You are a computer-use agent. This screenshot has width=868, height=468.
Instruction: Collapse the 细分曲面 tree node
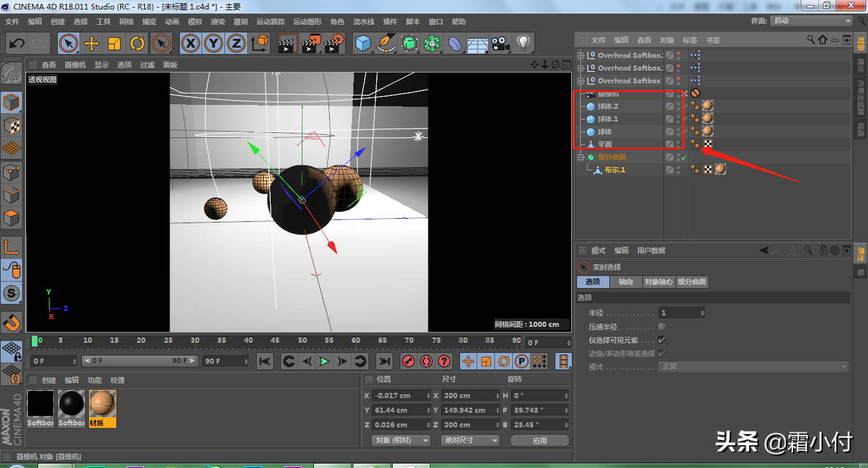click(x=580, y=157)
